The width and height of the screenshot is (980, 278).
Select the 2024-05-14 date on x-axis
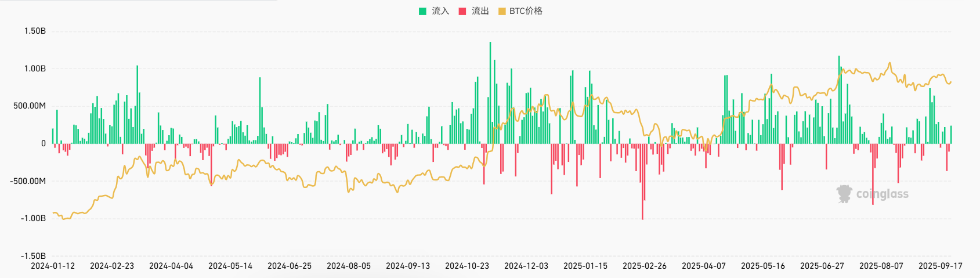[230, 266]
